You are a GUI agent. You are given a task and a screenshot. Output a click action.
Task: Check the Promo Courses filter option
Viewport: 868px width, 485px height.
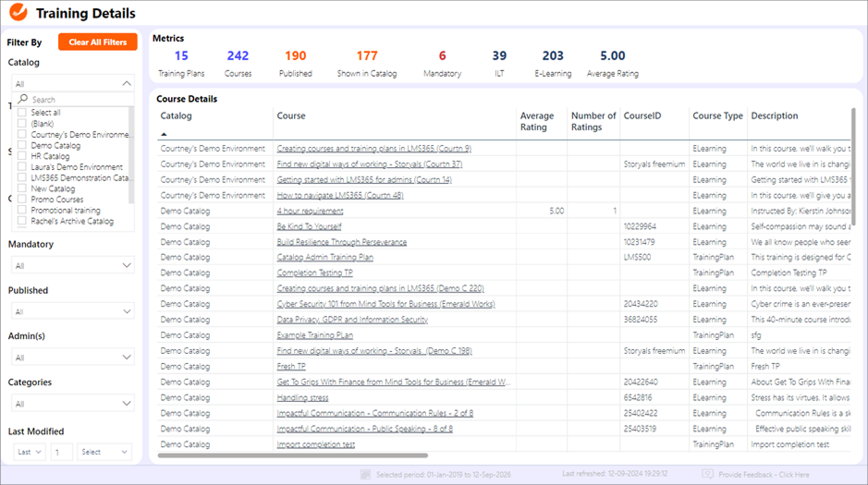click(x=23, y=200)
